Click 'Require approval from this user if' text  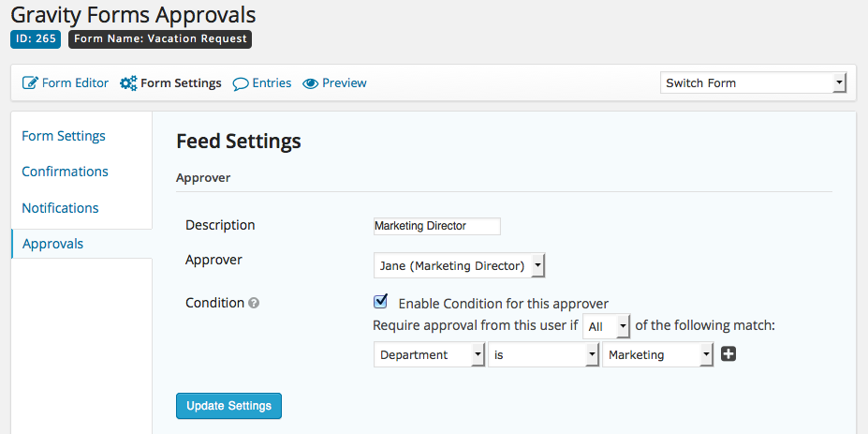(x=476, y=325)
